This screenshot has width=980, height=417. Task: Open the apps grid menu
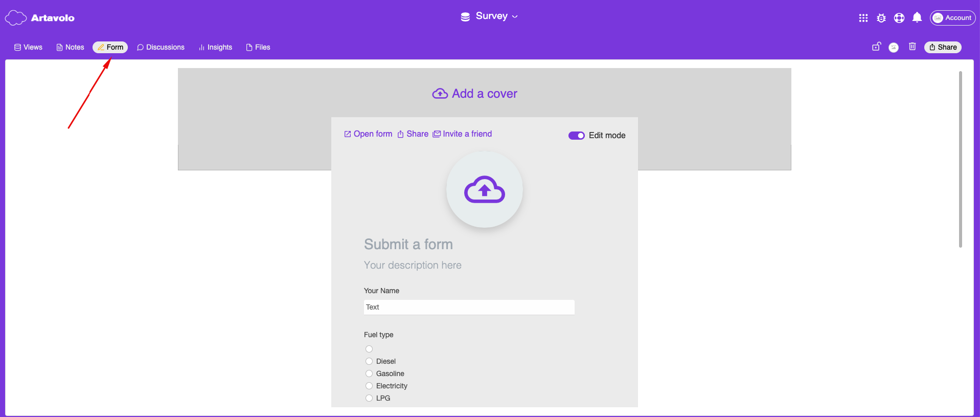[x=863, y=18]
